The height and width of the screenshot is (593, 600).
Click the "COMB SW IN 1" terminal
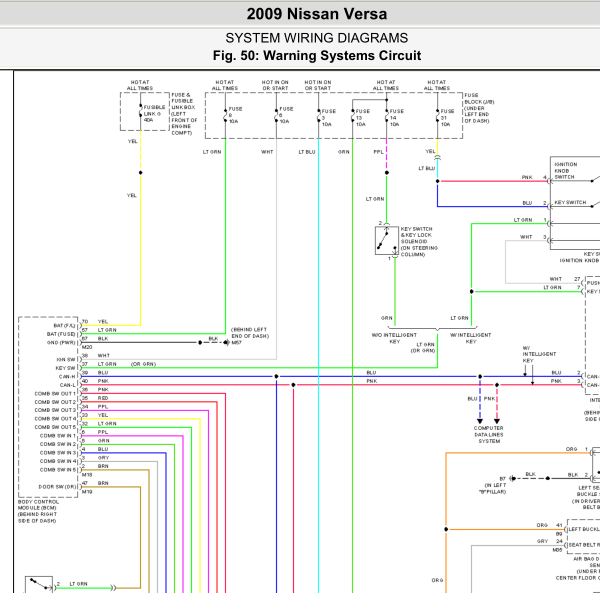(58, 436)
